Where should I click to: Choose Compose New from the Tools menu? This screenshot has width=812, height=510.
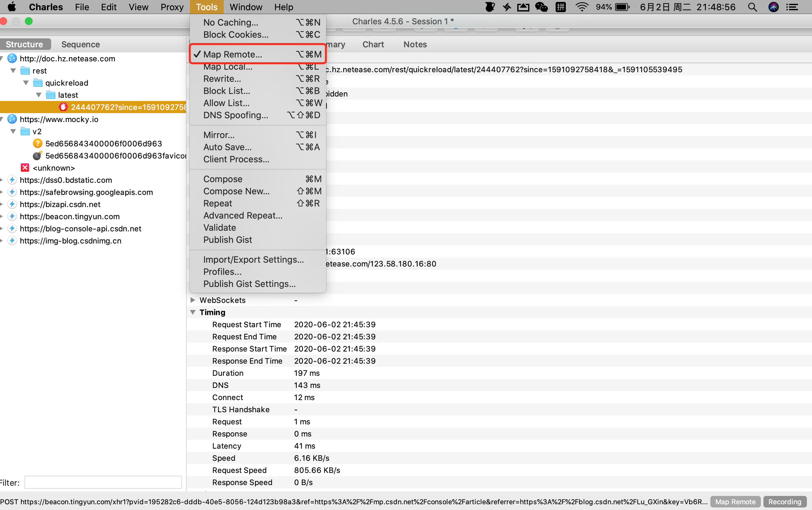[258, 191]
